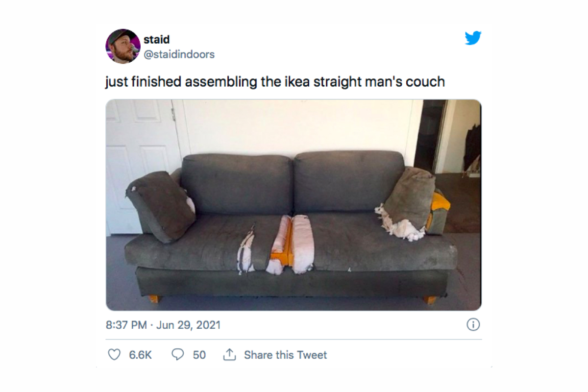The width and height of the screenshot is (588, 392).
Task: Open the info circle icon
Action: [x=473, y=324]
